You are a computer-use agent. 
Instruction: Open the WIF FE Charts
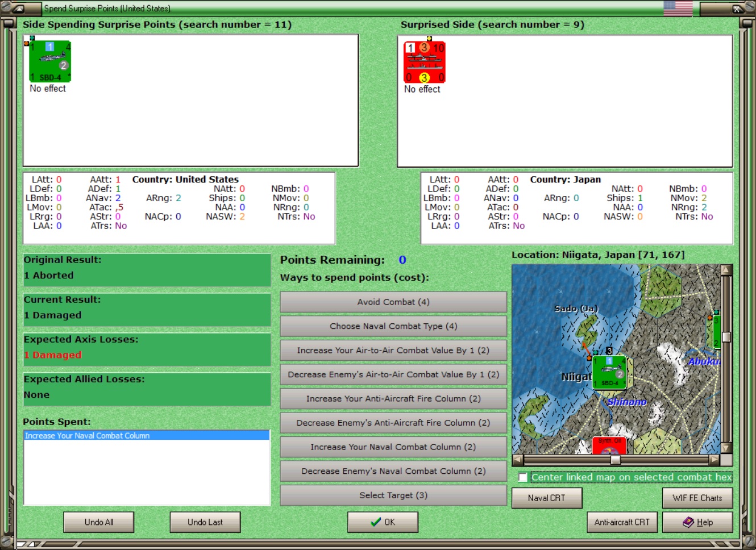[x=697, y=498]
